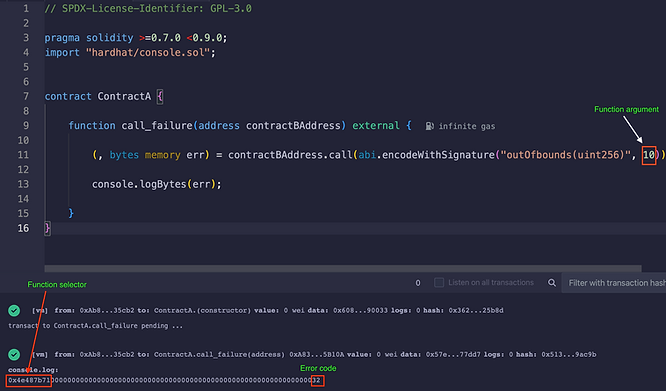
Task: Click green check icon of call_failure transaction
Action: coord(14,354)
